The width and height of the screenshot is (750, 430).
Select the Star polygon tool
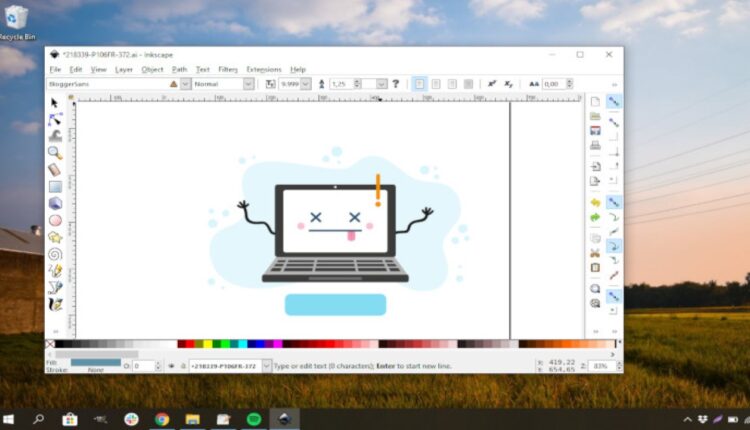pyautogui.click(x=55, y=237)
